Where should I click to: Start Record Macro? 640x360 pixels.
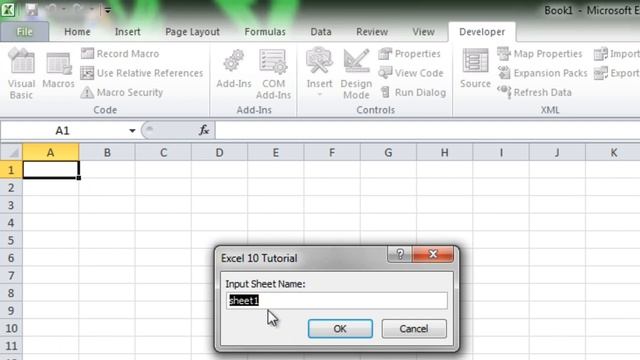pyautogui.click(x=120, y=53)
